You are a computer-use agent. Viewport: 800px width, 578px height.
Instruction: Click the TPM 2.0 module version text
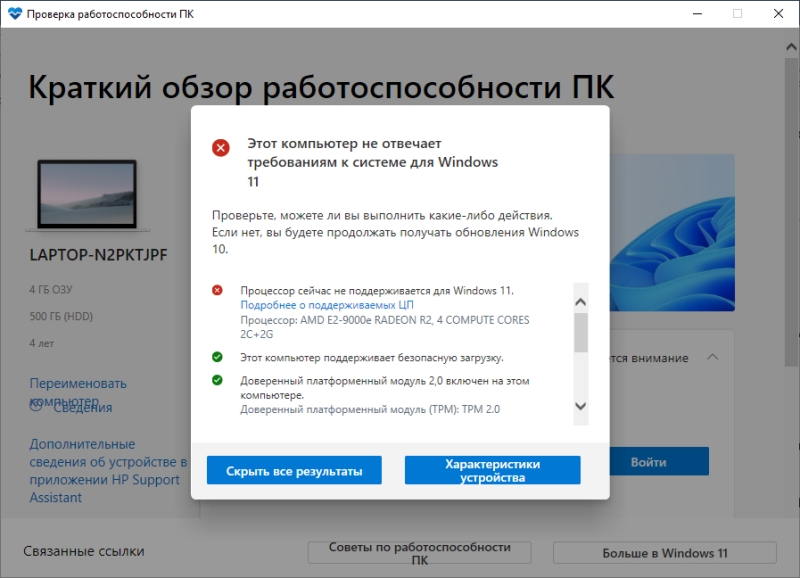(x=370, y=409)
